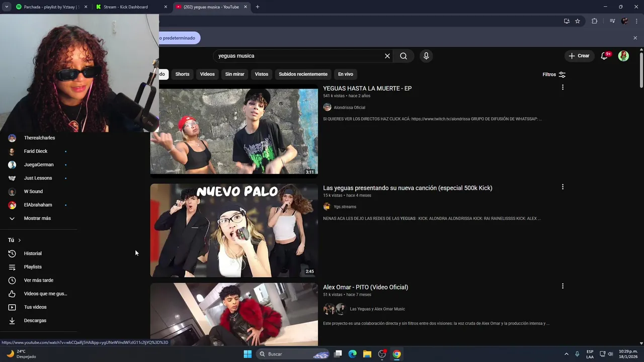Open options menu for Alex Omar PITO video
Screen dimensions: 644x362
click(562, 286)
